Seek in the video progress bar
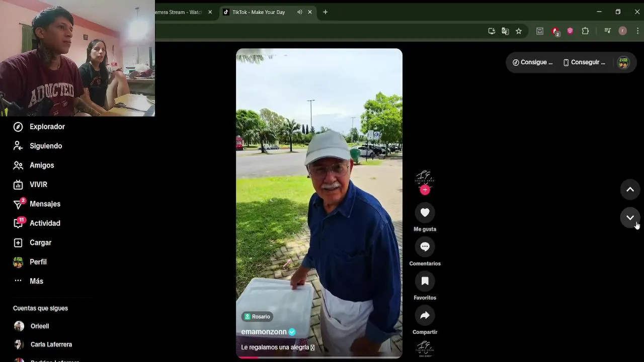The width and height of the screenshot is (644, 362). pos(319,357)
